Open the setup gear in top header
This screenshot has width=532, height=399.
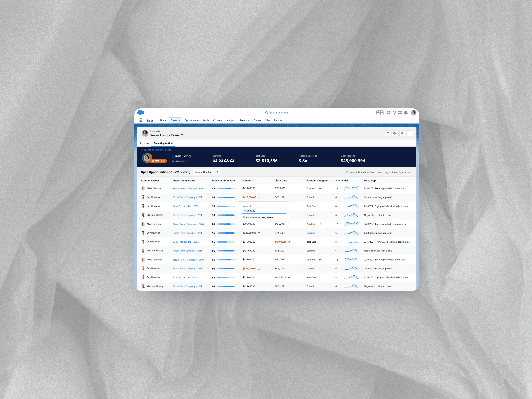tap(400, 112)
